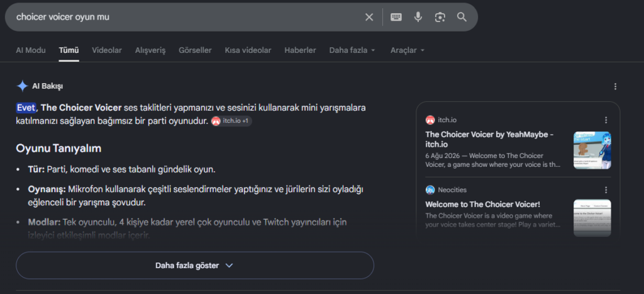Switch to Haberler tab
Image resolution: width=644 pixels, height=294 pixels.
[300, 50]
